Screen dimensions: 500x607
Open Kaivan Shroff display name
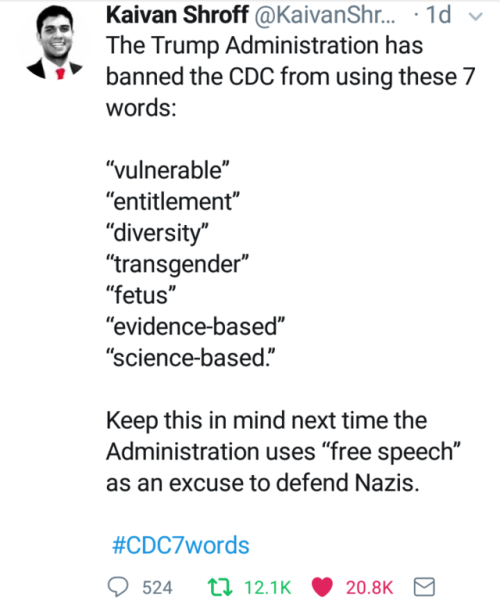(177, 15)
